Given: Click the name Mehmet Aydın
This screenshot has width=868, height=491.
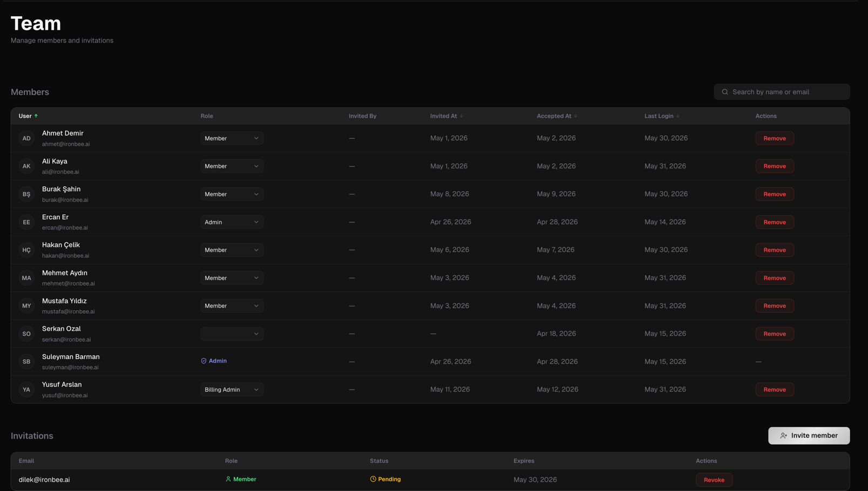Looking at the screenshot, I should click(65, 273).
